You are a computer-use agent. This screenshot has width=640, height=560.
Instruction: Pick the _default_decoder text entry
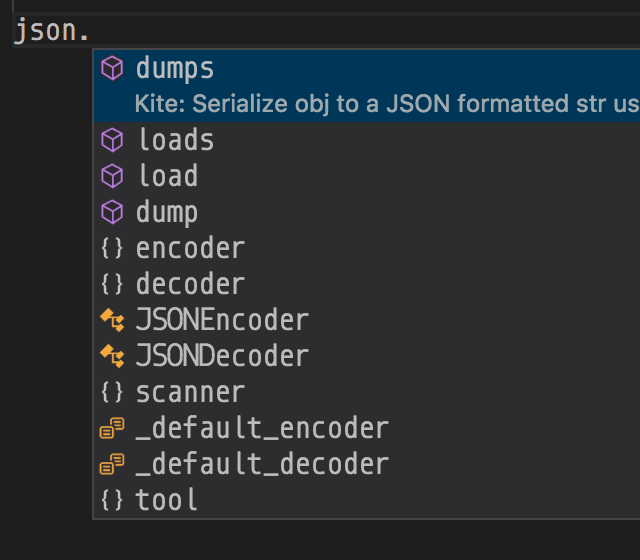[262, 465]
